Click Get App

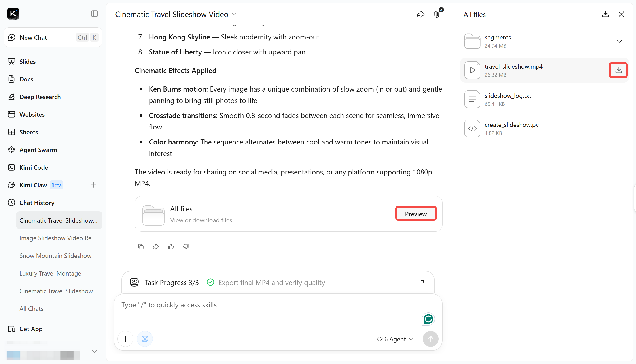pyautogui.click(x=31, y=329)
